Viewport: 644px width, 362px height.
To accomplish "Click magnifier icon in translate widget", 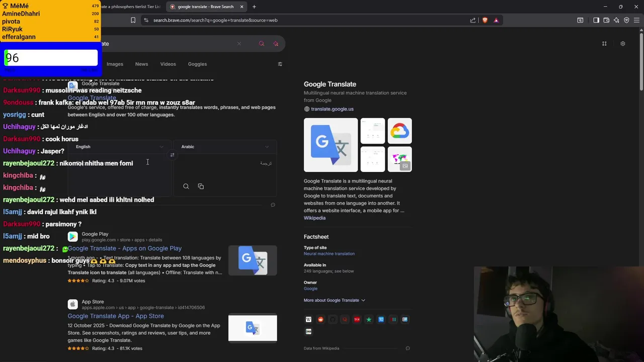I will [186, 187].
